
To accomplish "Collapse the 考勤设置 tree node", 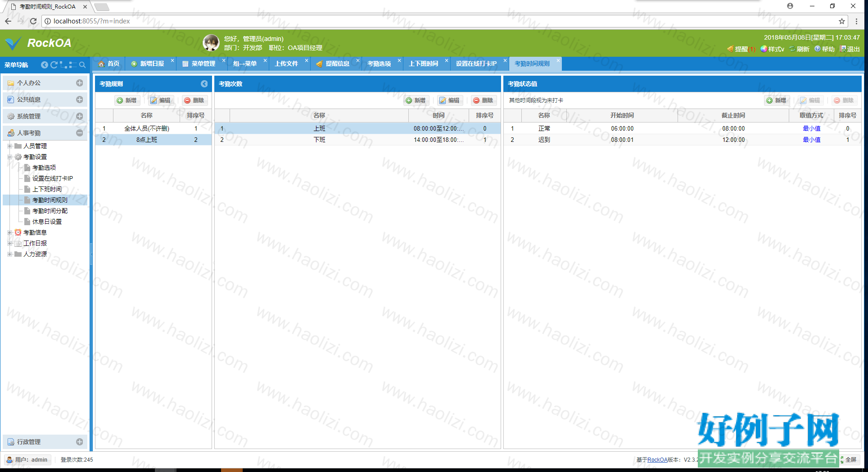I will (9, 157).
